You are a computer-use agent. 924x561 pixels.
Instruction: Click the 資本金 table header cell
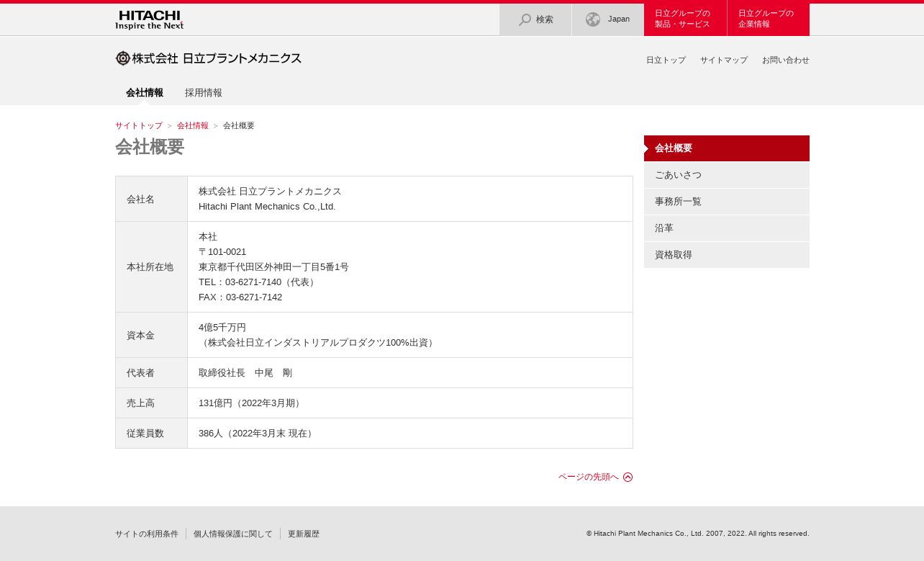pos(151,335)
